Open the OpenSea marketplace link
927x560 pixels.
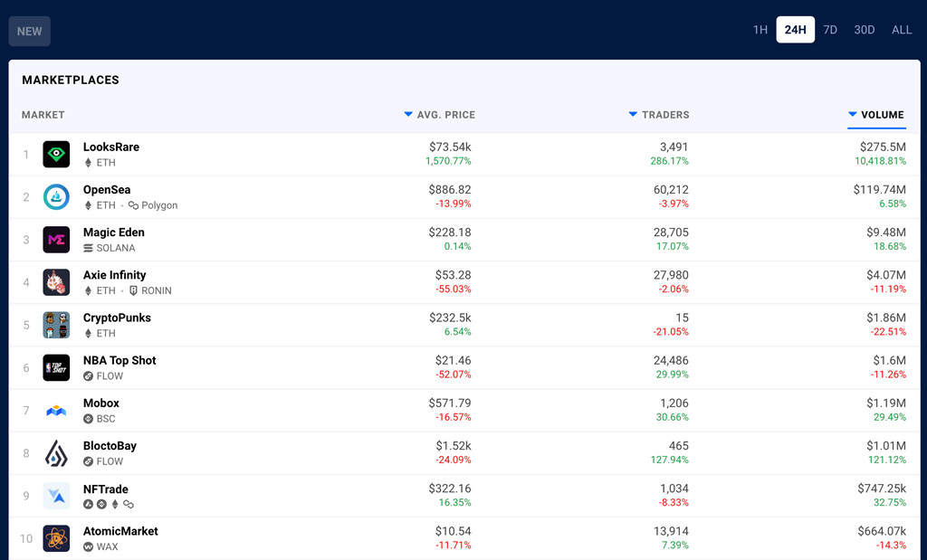coord(107,190)
